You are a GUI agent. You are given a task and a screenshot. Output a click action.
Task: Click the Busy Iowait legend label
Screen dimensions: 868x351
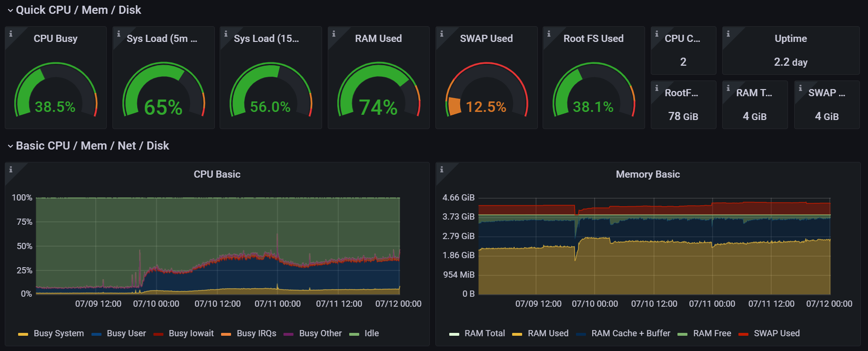coord(191,333)
